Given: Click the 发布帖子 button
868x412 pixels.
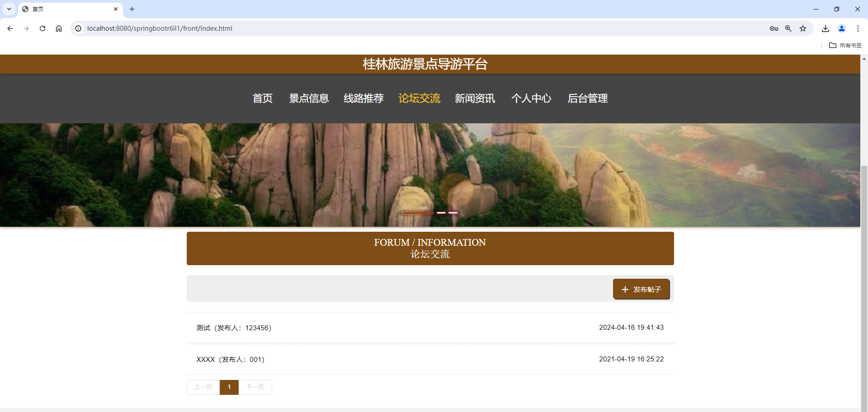Looking at the screenshot, I should click(642, 289).
